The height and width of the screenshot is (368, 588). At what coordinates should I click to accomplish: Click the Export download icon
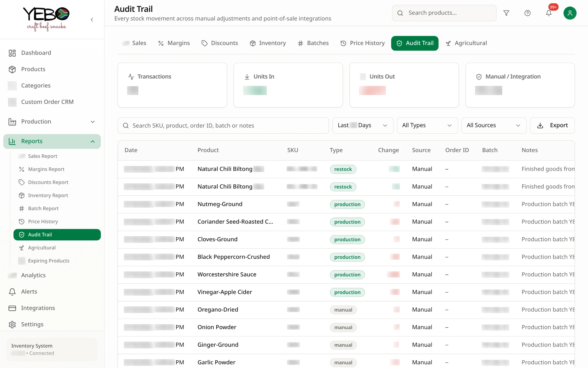point(540,125)
